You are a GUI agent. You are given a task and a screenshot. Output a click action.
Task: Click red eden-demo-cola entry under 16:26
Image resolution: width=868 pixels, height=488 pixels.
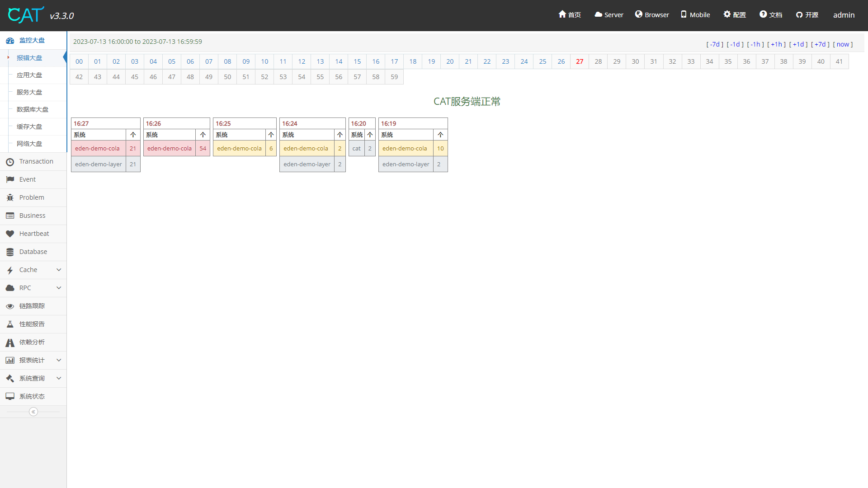170,148
